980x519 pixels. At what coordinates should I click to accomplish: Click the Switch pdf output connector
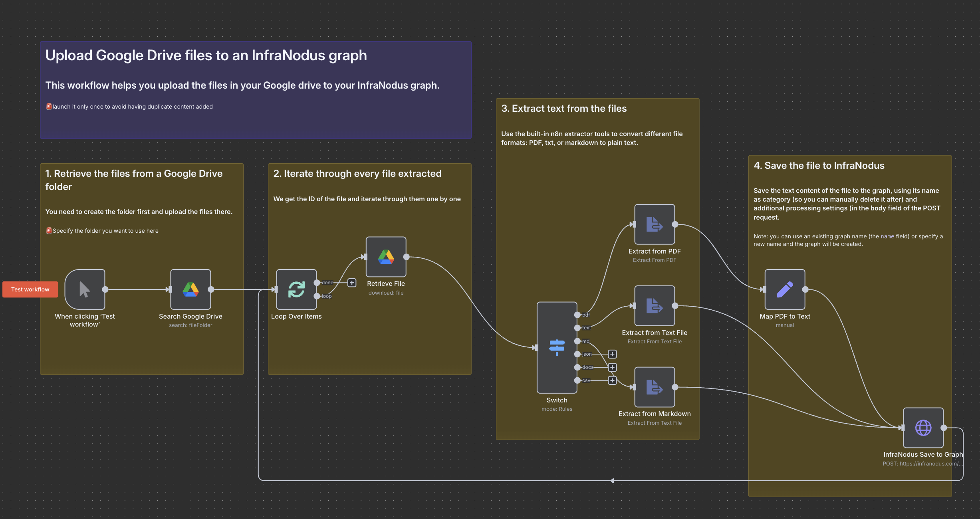coord(577,315)
